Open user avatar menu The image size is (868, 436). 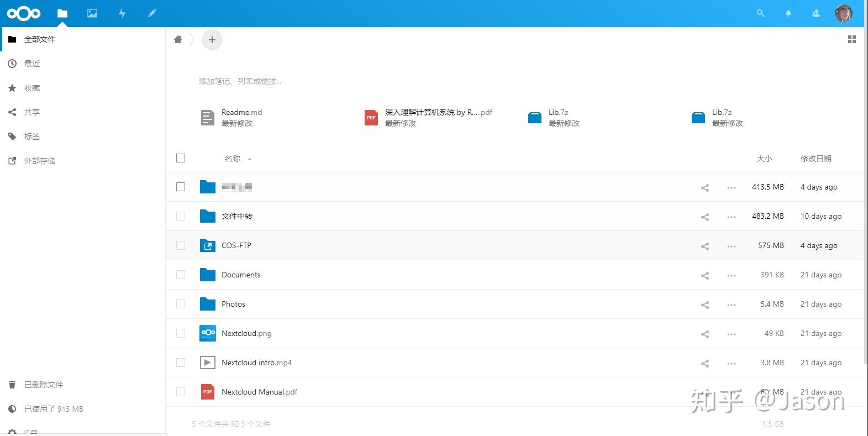click(843, 13)
